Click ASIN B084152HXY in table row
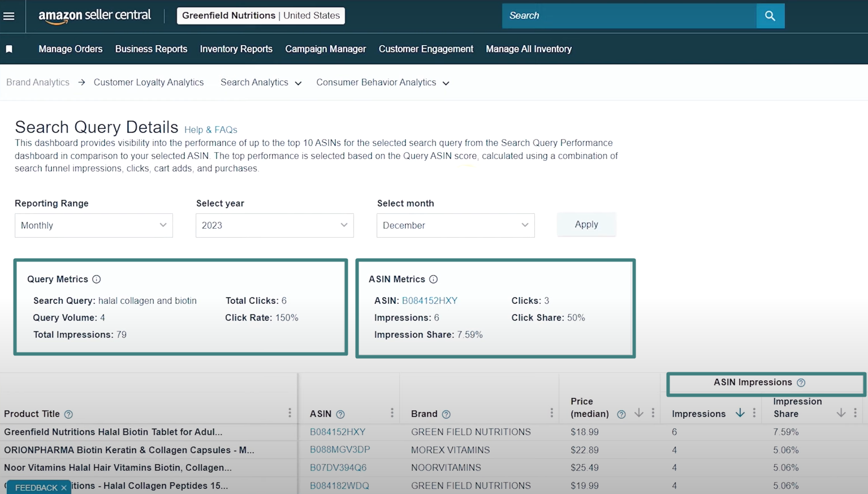 [x=338, y=432]
